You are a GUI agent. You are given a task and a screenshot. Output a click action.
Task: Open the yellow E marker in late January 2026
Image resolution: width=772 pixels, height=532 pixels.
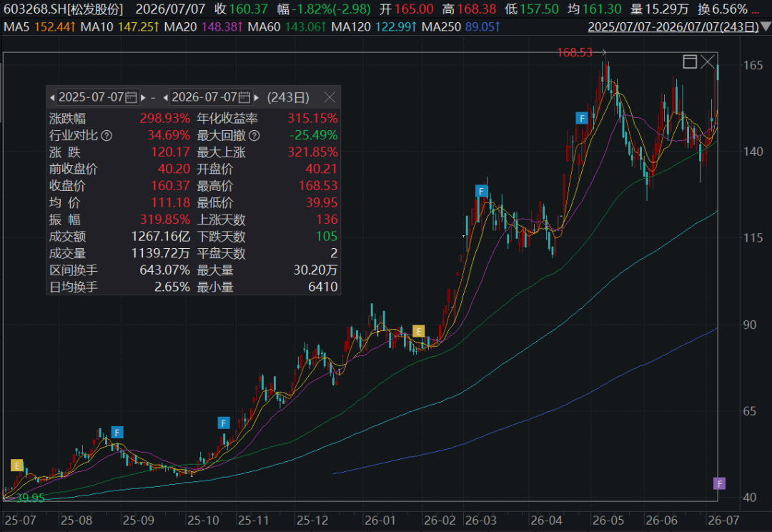(x=418, y=331)
